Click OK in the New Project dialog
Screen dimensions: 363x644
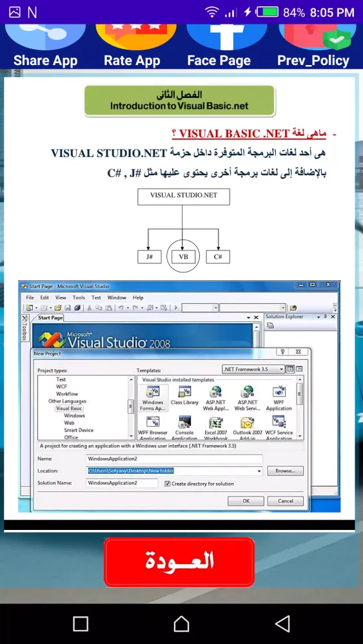(x=246, y=501)
